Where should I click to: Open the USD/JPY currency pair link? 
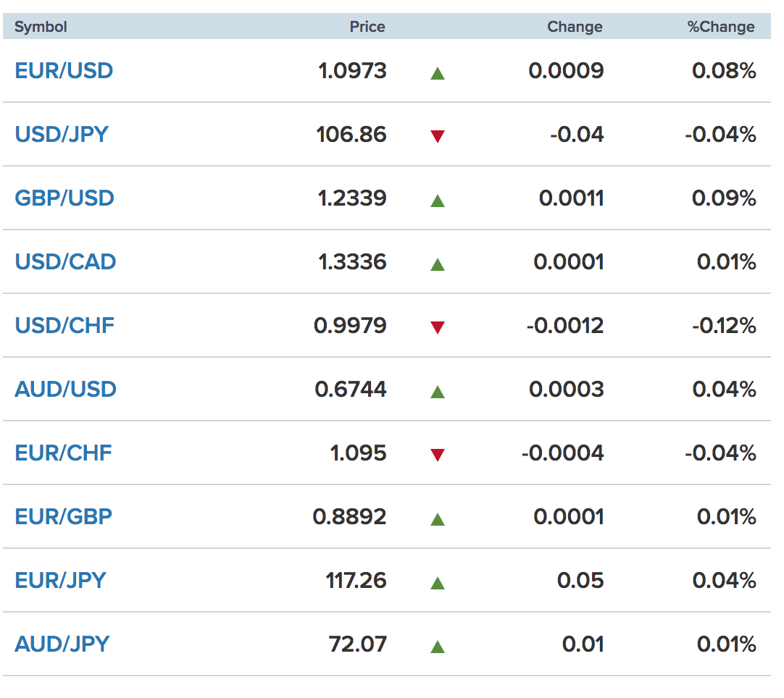coord(62,135)
